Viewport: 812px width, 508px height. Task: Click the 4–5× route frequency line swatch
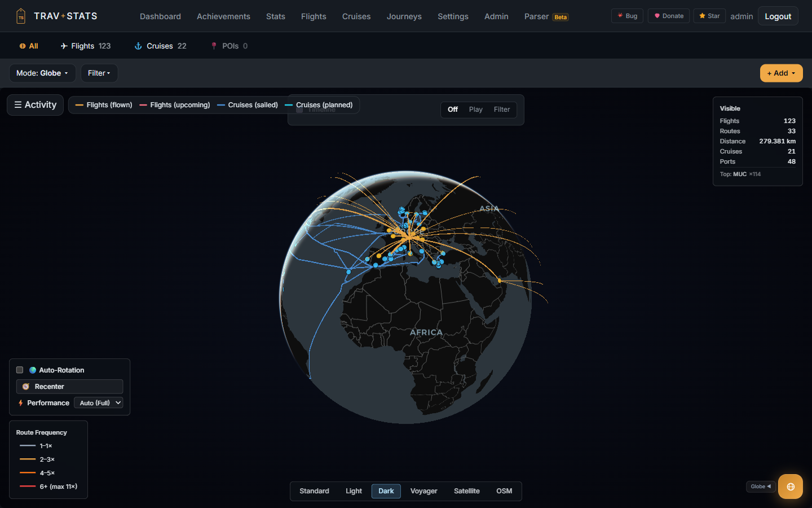coord(28,473)
